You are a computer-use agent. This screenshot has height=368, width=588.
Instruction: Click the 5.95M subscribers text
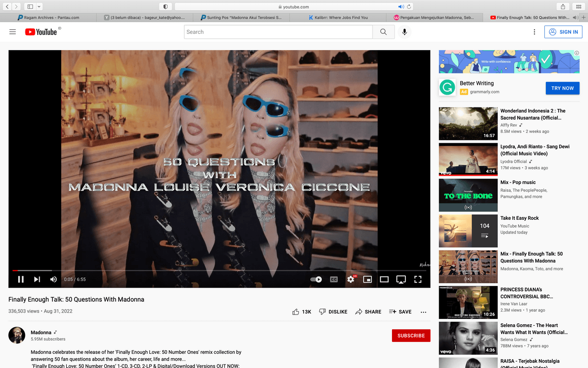(48, 339)
